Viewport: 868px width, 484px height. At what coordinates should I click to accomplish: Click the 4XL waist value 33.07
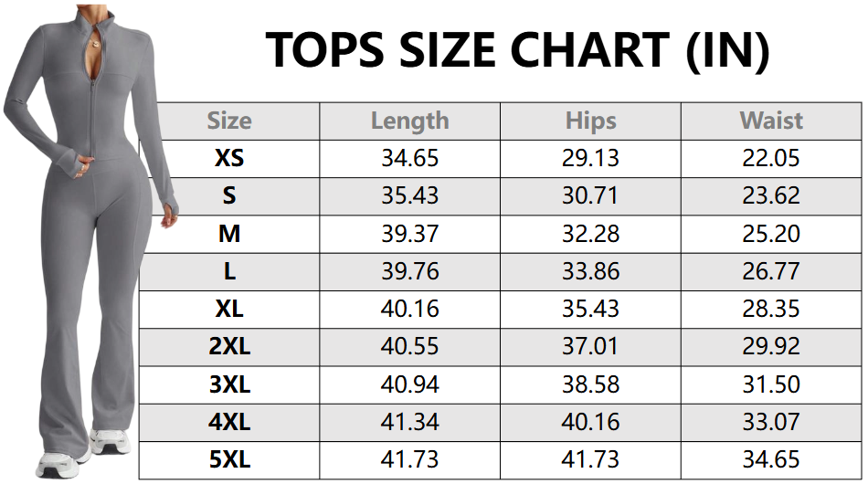770,422
